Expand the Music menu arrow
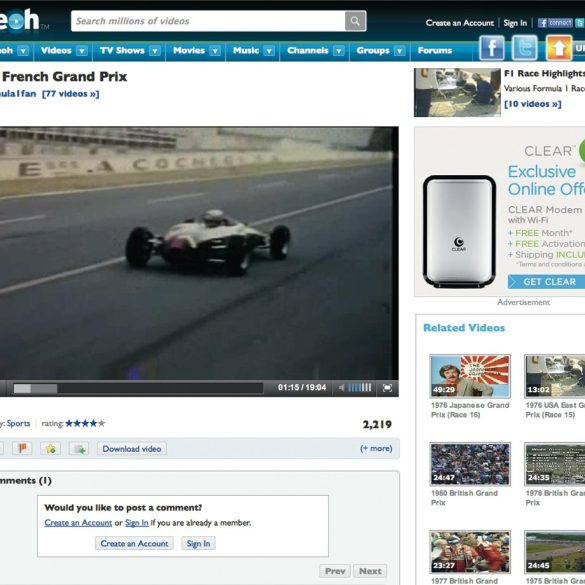The image size is (585, 585). point(269,51)
